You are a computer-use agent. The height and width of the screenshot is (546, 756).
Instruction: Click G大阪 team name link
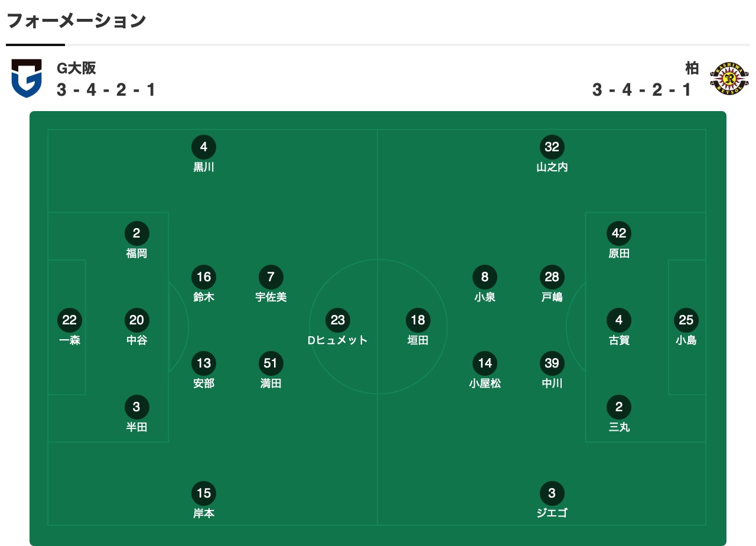tap(76, 69)
